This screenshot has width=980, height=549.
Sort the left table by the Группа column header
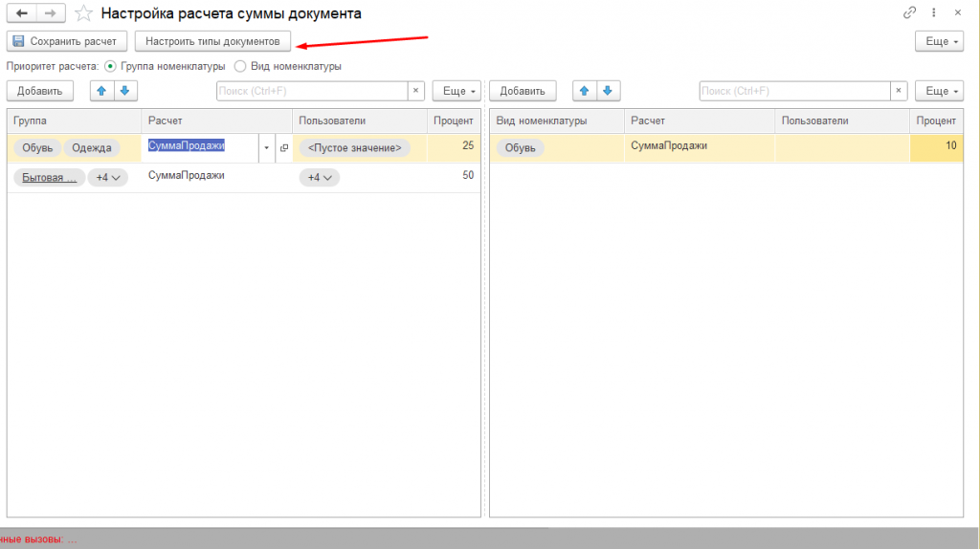(x=75, y=121)
